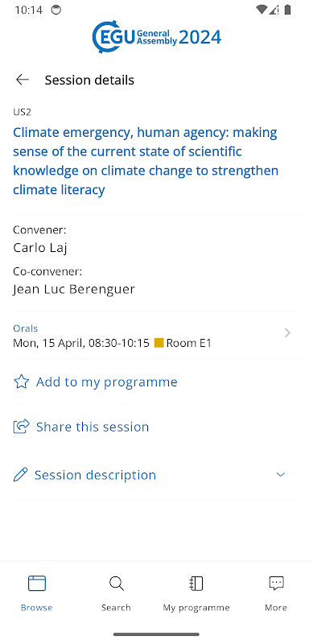The height and width of the screenshot is (644, 313).
Task: Click the EGU General Assembly 2024 logo
Action: click(x=156, y=37)
